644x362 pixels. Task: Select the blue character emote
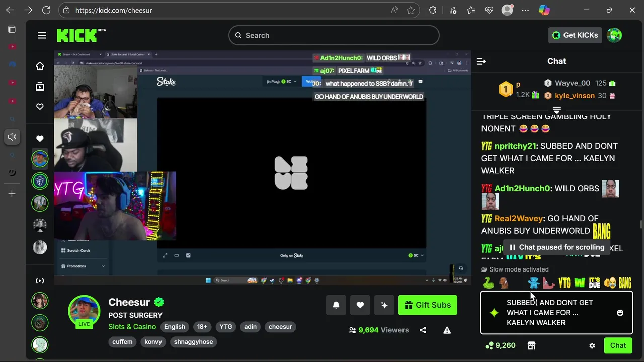pos(534,283)
